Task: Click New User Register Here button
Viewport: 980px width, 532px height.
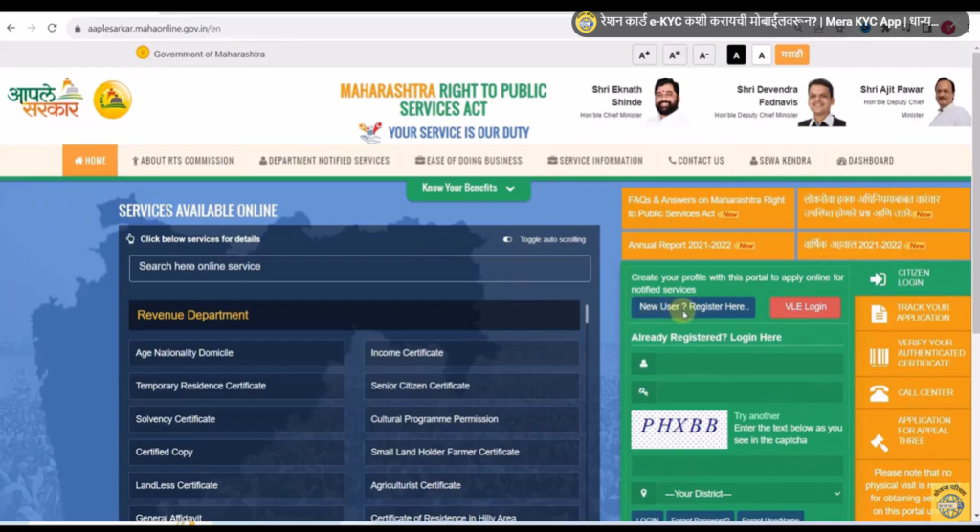Action: click(693, 307)
